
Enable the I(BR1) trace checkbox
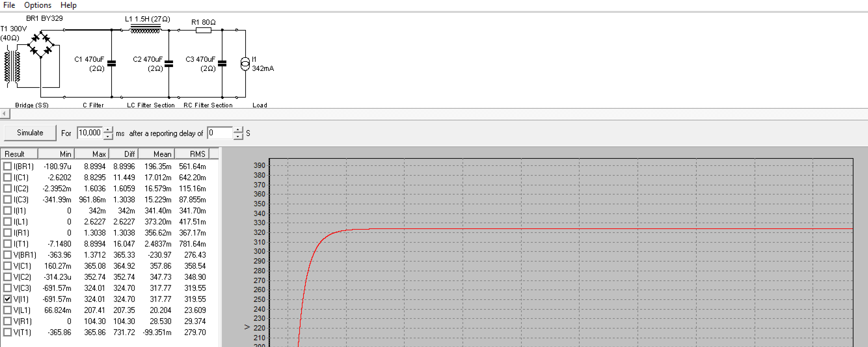(x=7, y=166)
